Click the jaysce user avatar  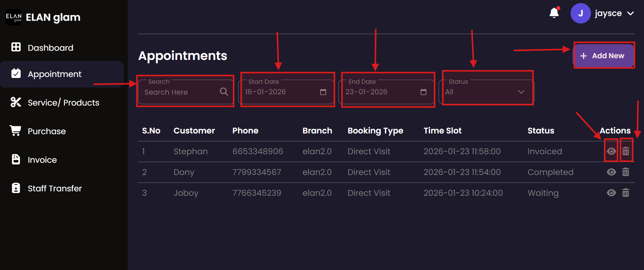[580, 13]
